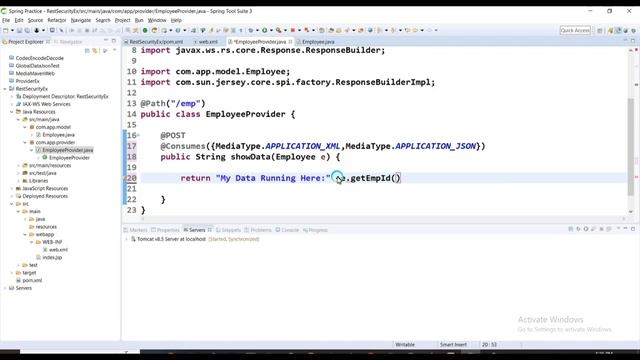Click the showData method name in line 18

251,157
